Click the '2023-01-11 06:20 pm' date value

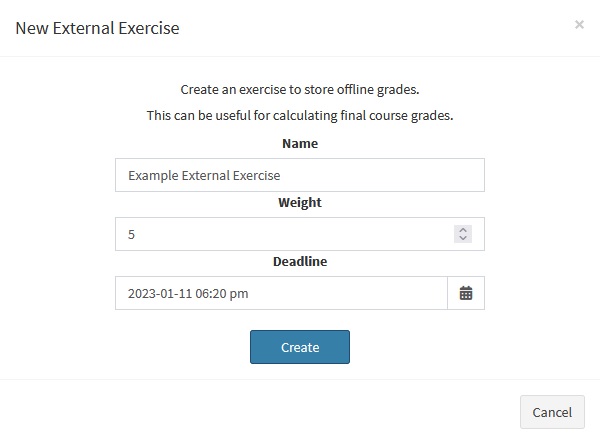pos(188,294)
